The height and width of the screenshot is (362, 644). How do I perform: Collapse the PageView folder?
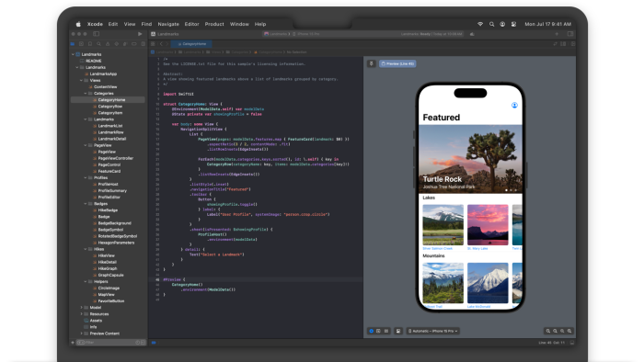[x=86, y=145]
